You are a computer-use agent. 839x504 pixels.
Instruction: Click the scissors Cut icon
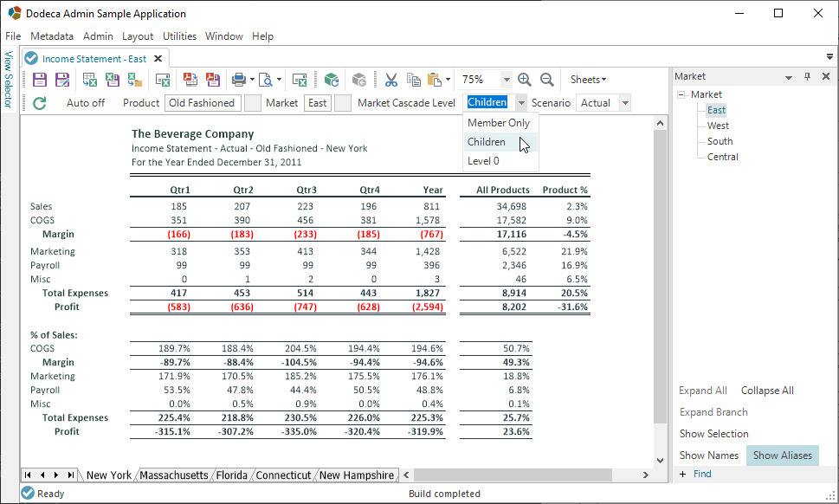click(391, 80)
